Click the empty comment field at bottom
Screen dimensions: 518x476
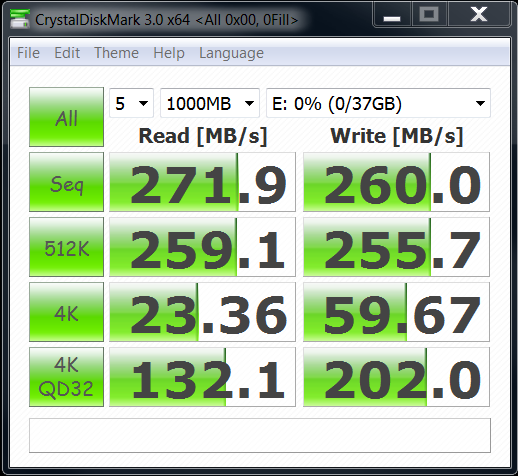pos(260,435)
